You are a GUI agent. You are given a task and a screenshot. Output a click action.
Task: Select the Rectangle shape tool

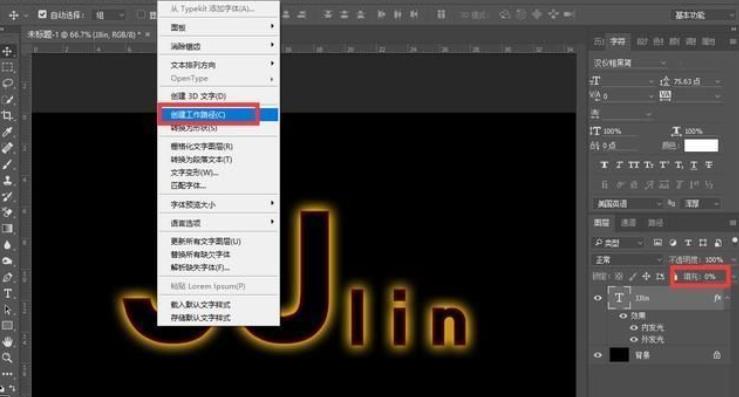(8, 326)
